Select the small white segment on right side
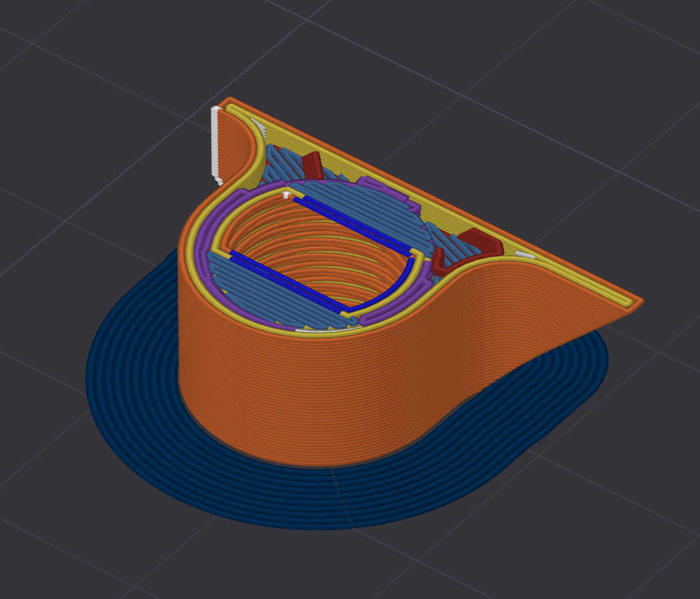The image size is (700, 599). pos(524,255)
